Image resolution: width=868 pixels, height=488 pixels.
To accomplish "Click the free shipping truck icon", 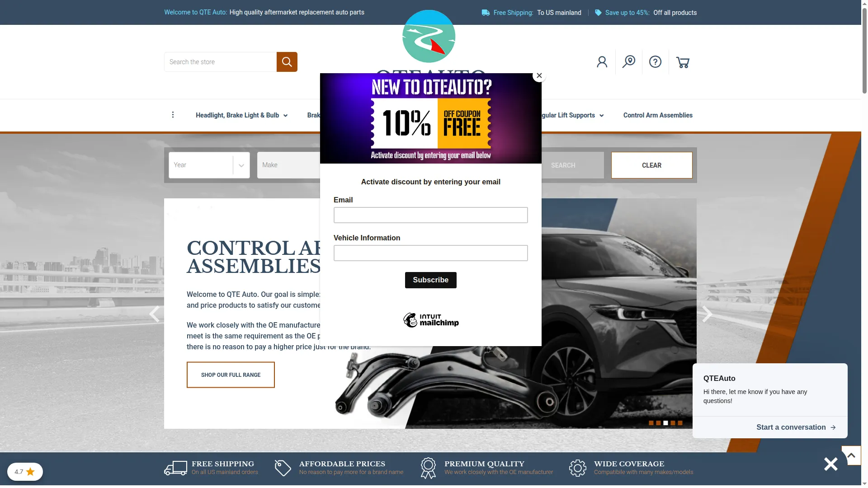I will (175, 468).
